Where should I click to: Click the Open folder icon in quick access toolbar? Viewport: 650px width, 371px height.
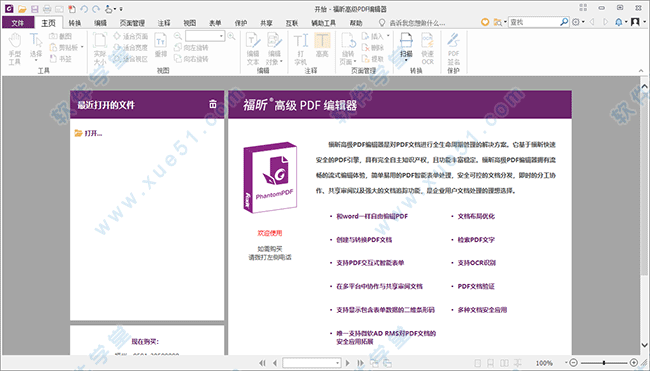pyautogui.click(x=22, y=9)
